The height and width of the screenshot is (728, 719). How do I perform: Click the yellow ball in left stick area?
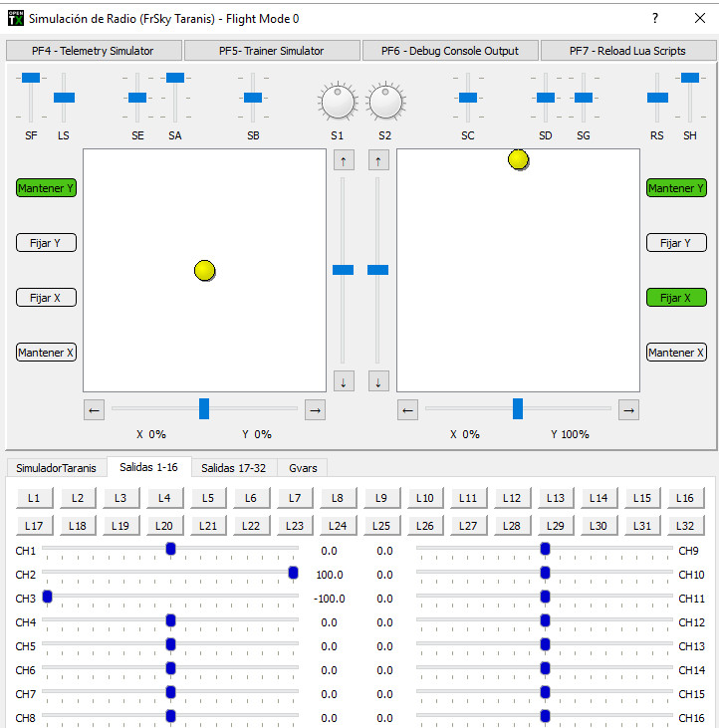coord(204,270)
